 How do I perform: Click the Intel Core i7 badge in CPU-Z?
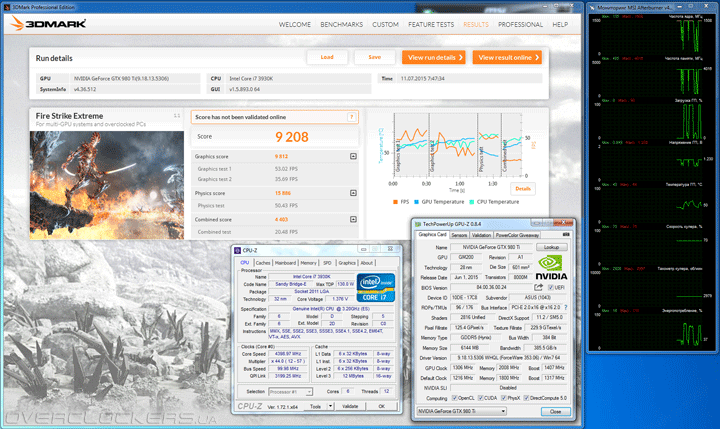point(376,288)
